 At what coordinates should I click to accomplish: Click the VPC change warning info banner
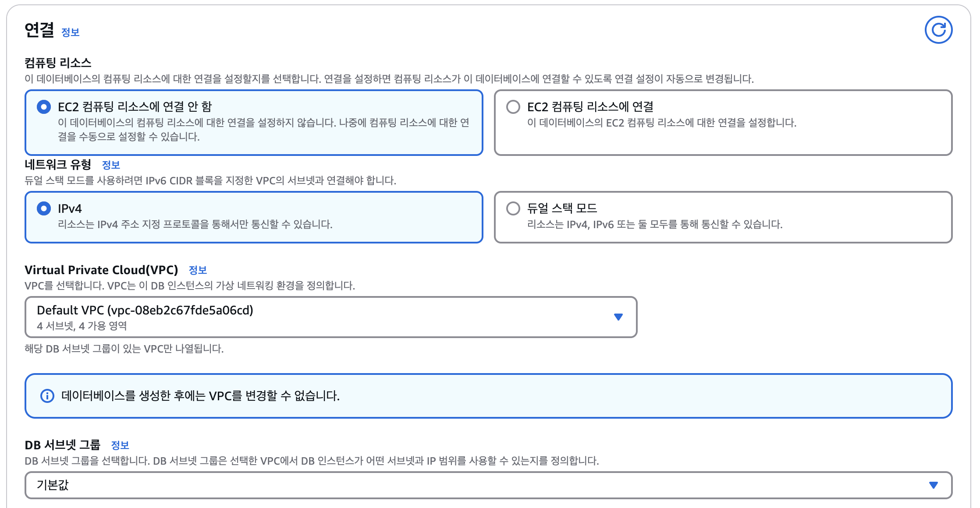488,396
